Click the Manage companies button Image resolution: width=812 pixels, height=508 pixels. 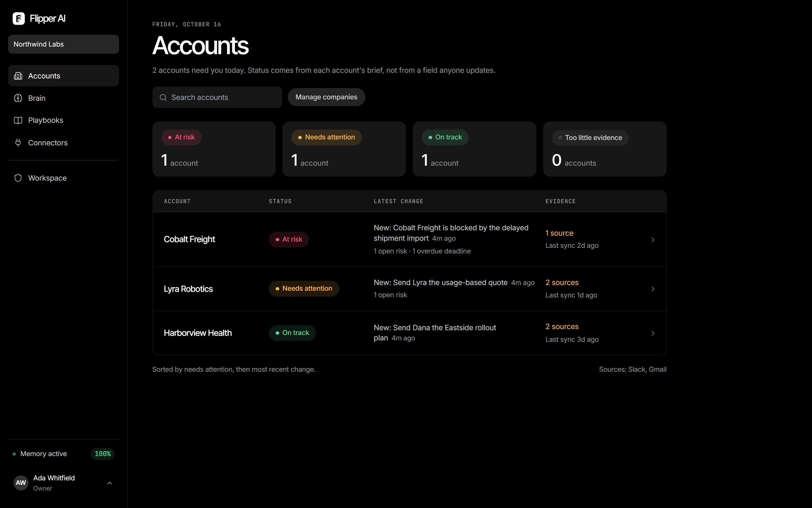326,97
